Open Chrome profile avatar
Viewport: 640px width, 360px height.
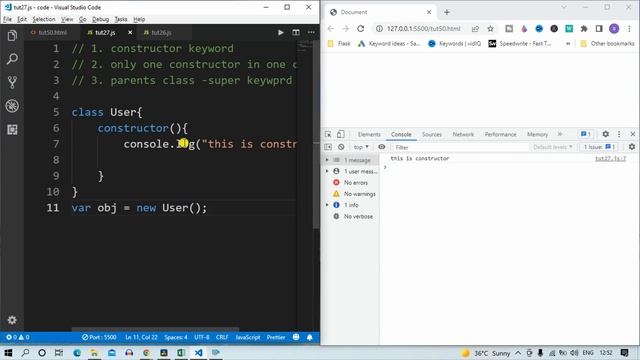[614, 29]
